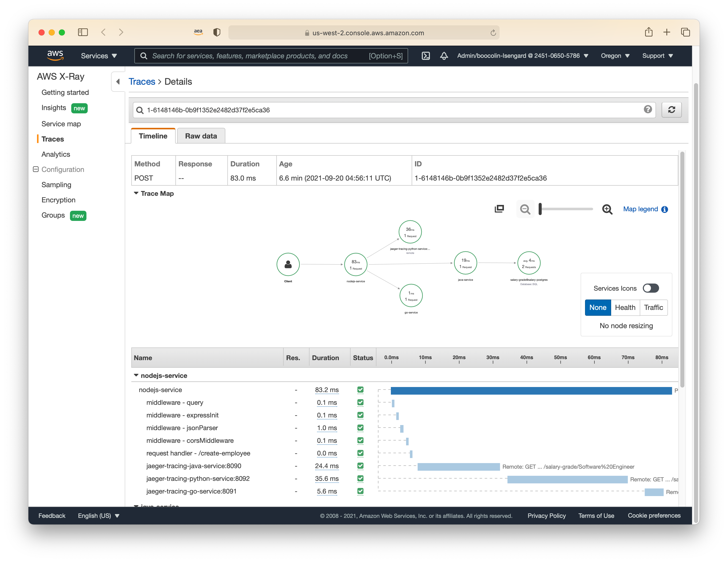Open Analytics in sidebar

tap(56, 154)
